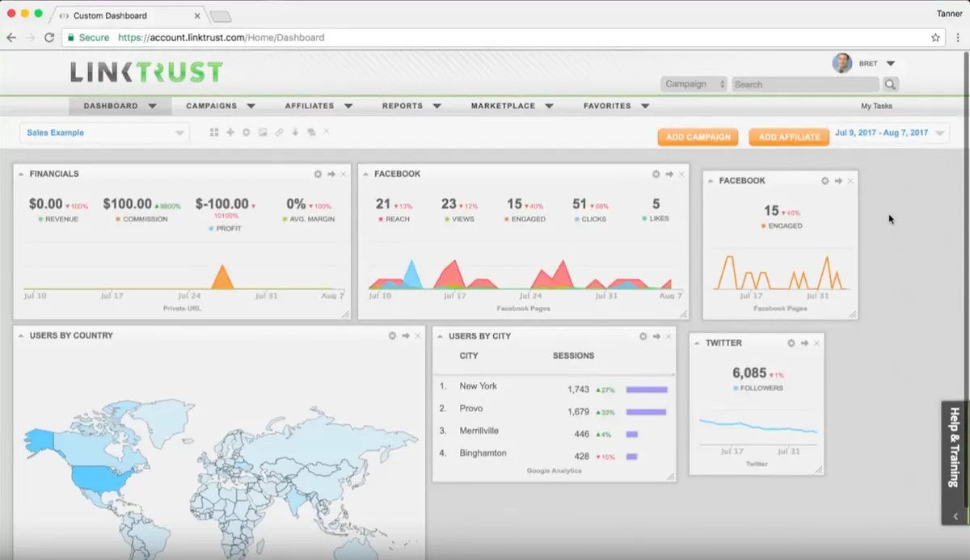Click the Binghamton city row
The image size is (970, 560).
point(554,455)
